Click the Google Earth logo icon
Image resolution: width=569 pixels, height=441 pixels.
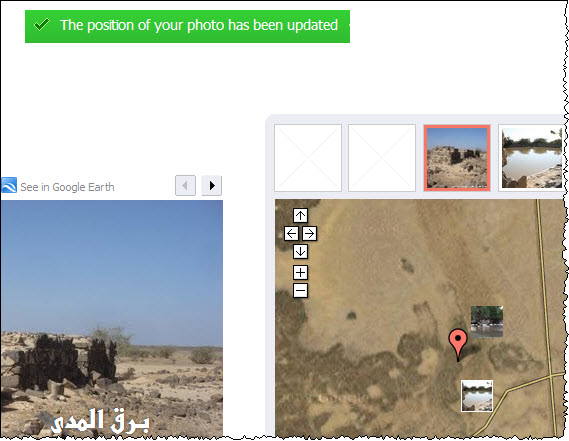point(9,185)
